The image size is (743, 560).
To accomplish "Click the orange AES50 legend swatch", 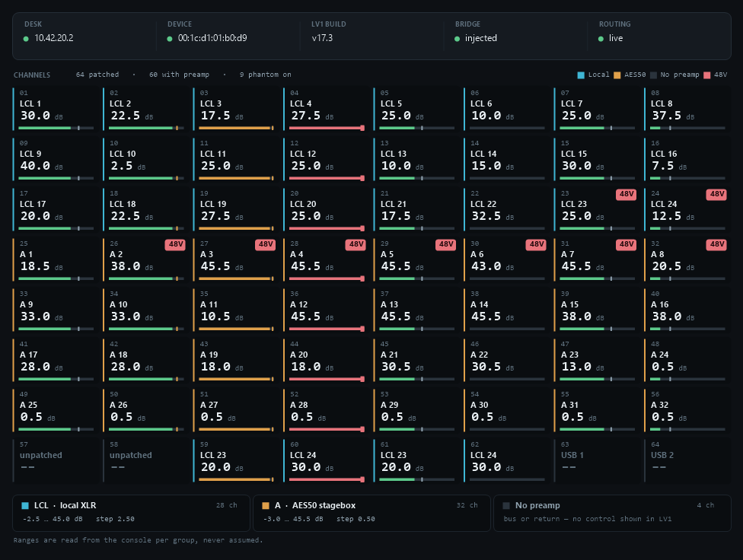I will pyautogui.click(x=617, y=75).
